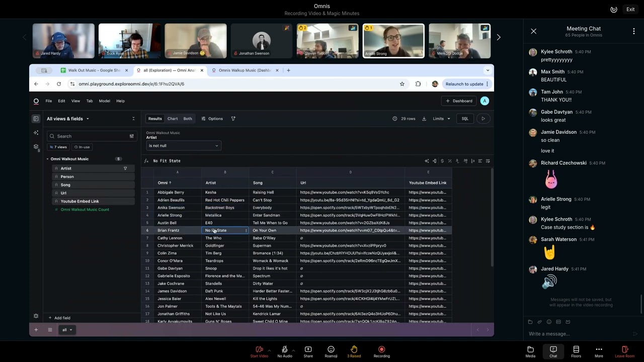
Task: Click Relaunch to update button
Action: coord(467,84)
